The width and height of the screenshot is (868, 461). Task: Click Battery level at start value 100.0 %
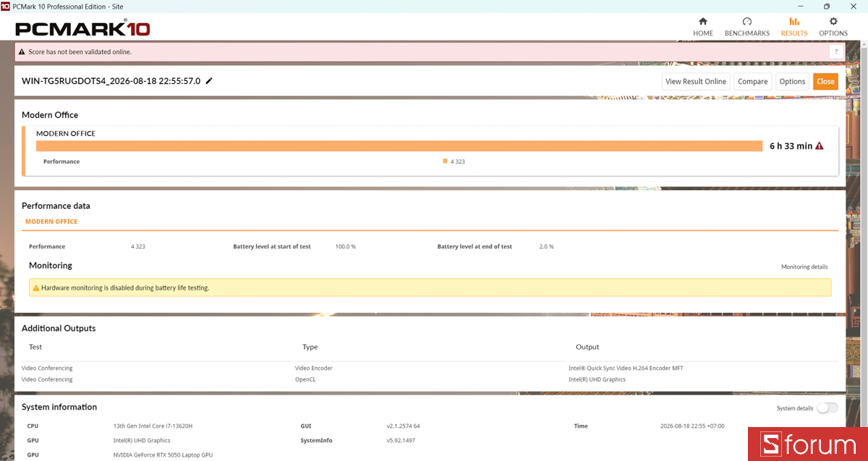346,246
